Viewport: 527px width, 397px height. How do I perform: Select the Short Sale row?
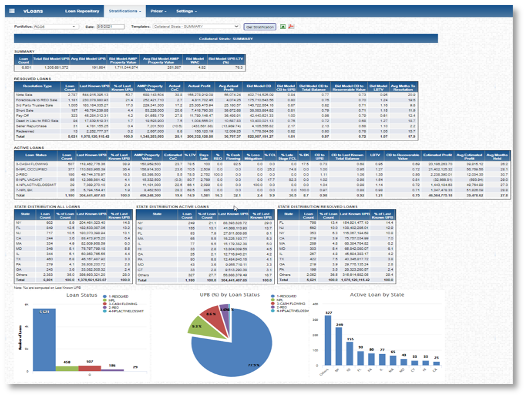pos(216,110)
